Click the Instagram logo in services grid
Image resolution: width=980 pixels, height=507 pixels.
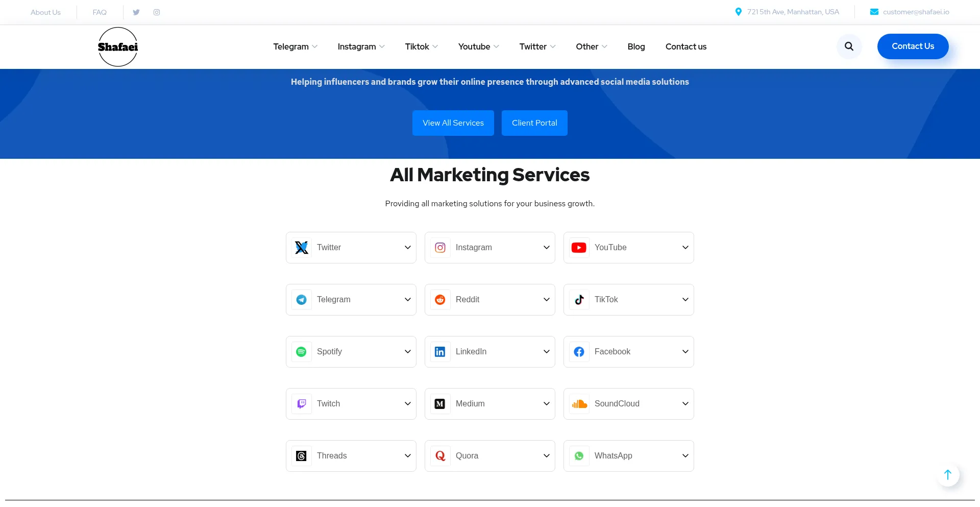pos(440,248)
